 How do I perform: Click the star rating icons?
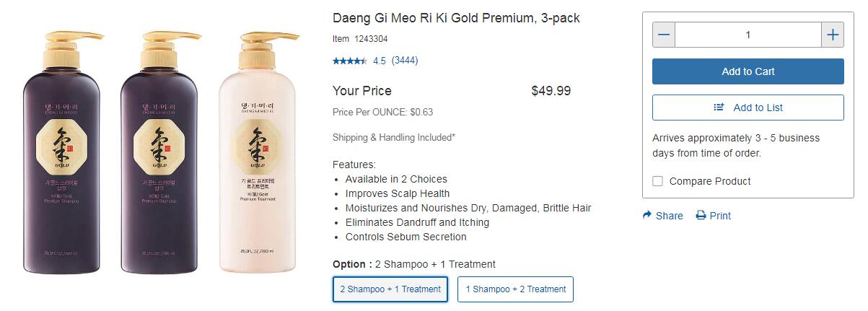coord(350,61)
